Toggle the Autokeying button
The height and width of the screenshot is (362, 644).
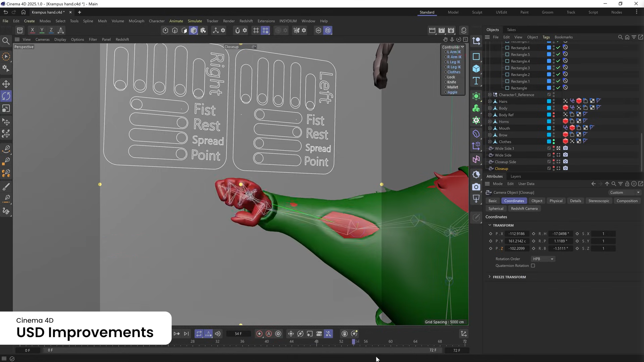point(269,333)
